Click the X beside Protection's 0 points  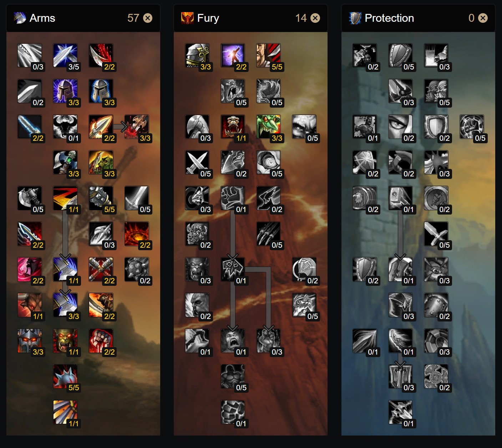point(483,18)
